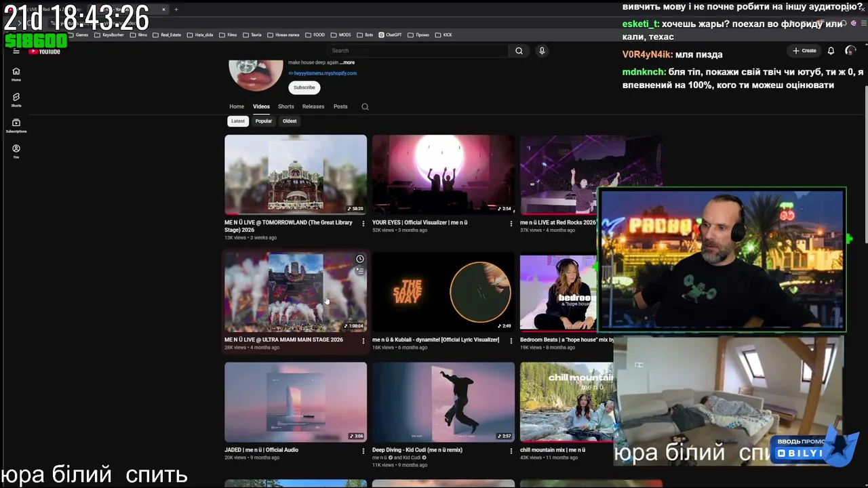The height and width of the screenshot is (488, 868).
Task: Start voice search with the microphone
Action: [x=542, y=51]
